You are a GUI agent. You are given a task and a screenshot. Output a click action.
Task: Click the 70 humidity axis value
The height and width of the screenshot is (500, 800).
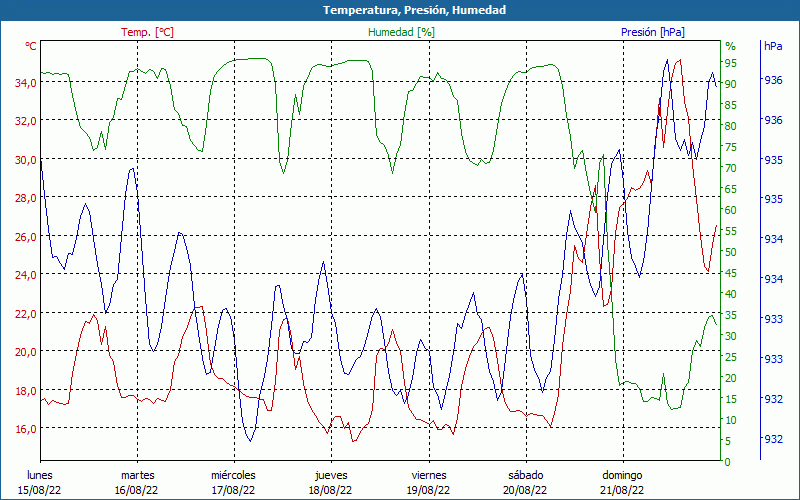[x=731, y=168]
